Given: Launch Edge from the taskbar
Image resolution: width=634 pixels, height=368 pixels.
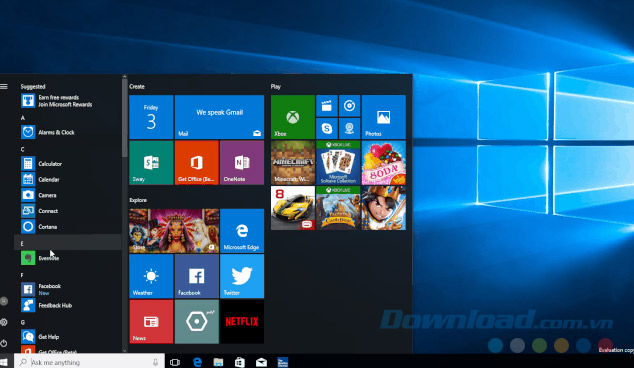Looking at the screenshot, I should (197, 362).
